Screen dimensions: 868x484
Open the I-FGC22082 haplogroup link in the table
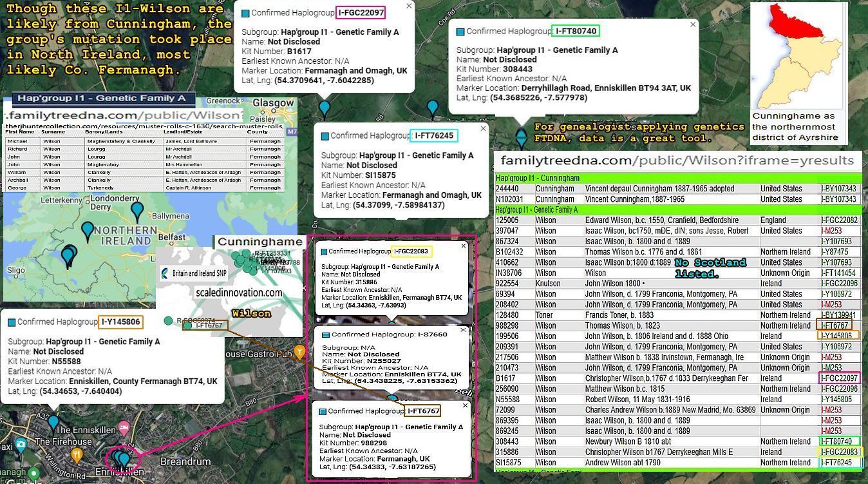[x=840, y=220]
